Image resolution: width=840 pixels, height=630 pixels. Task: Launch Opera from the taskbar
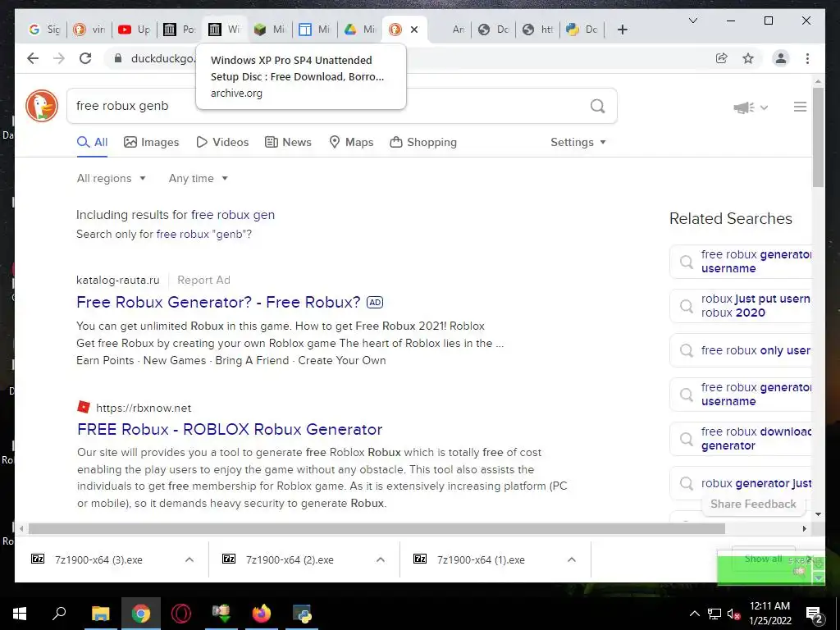pos(181,614)
